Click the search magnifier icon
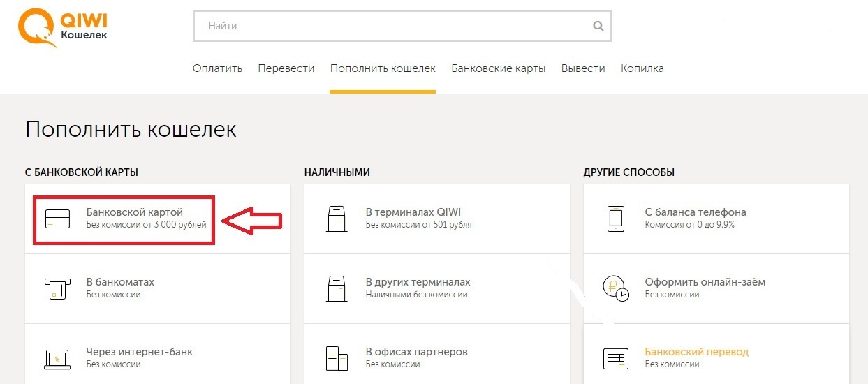The width and height of the screenshot is (868, 384). [598, 27]
